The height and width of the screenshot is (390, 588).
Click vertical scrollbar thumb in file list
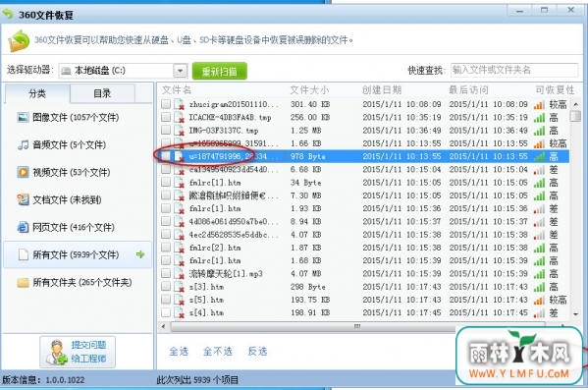(575, 116)
